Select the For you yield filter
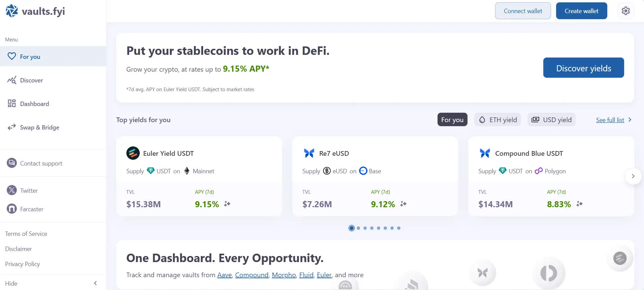The image size is (644, 290). pos(452,120)
